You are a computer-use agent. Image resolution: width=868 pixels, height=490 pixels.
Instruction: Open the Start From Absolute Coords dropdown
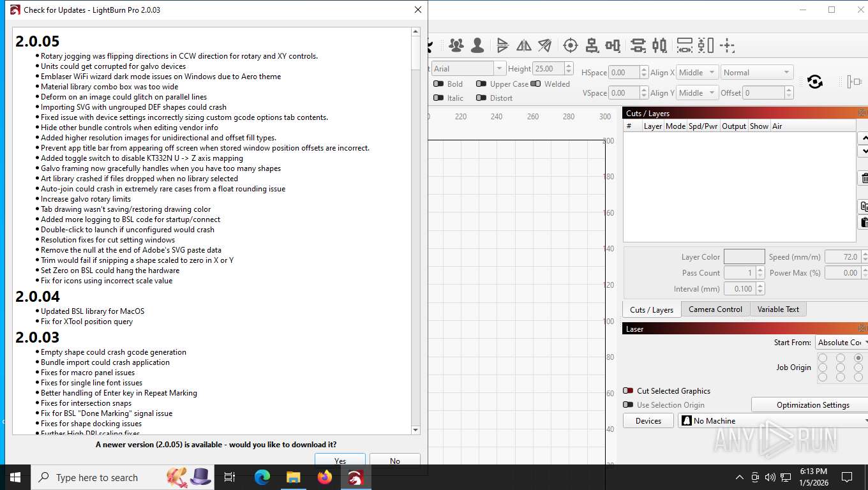[841, 343]
